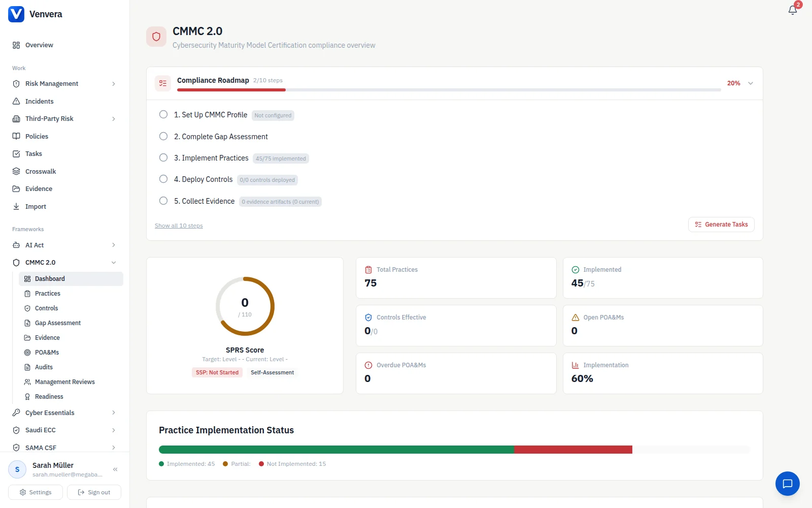Open the chat support bubble

[787, 484]
